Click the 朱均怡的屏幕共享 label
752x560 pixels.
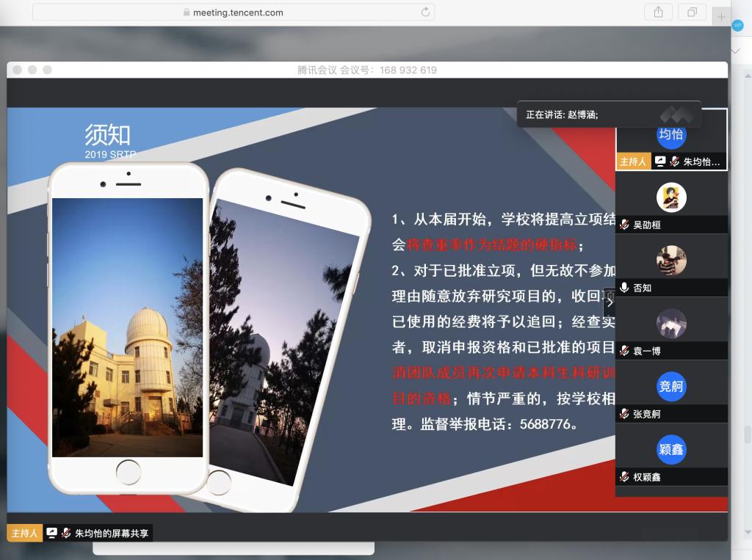[111, 534]
